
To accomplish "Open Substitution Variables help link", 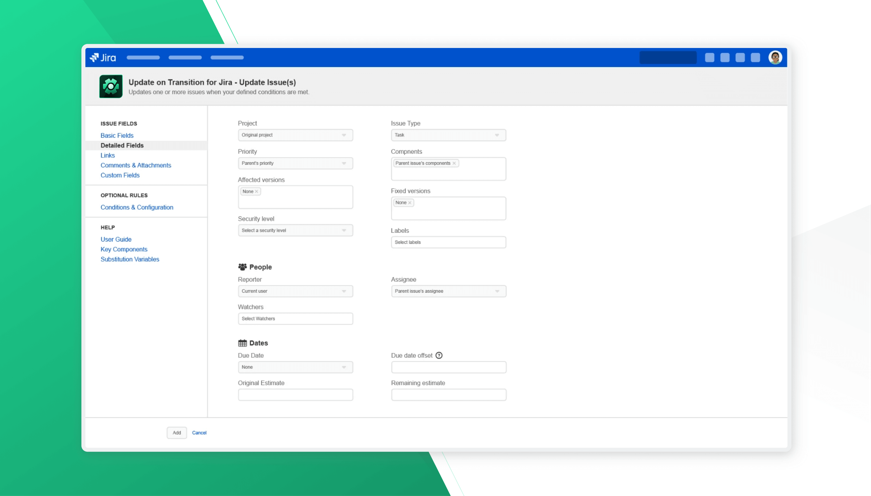I will point(130,259).
